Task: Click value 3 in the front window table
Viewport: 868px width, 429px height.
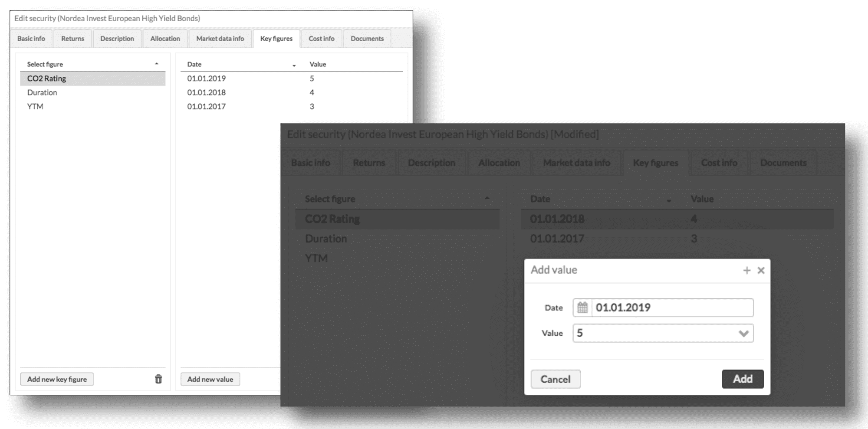Action: (312, 106)
